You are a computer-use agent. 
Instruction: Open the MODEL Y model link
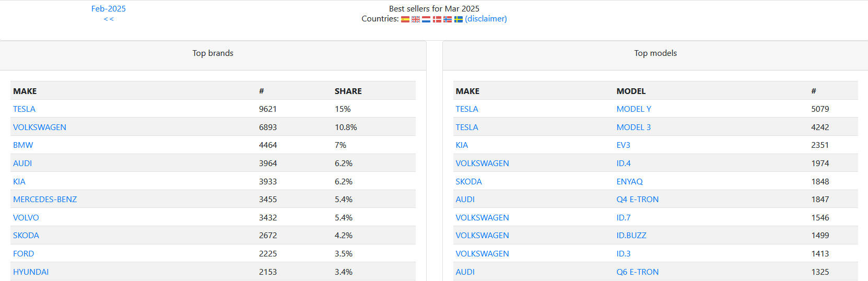[x=634, y=109]
